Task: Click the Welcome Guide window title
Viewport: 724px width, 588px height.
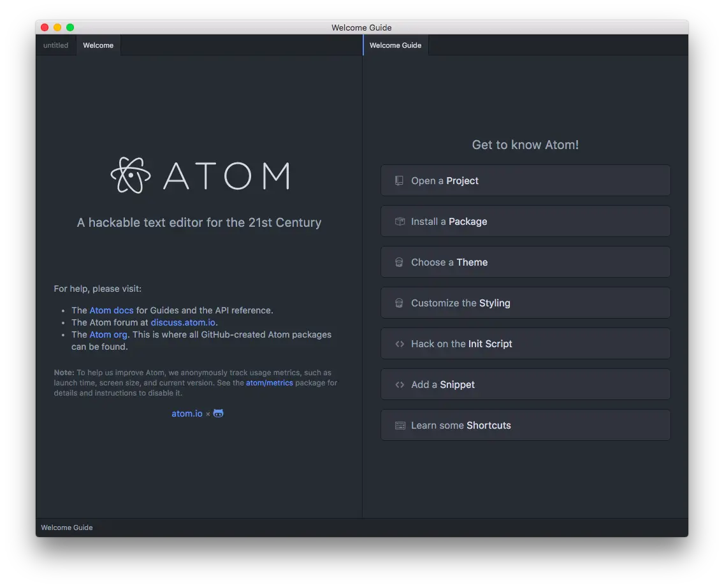Action: (361, 27)
